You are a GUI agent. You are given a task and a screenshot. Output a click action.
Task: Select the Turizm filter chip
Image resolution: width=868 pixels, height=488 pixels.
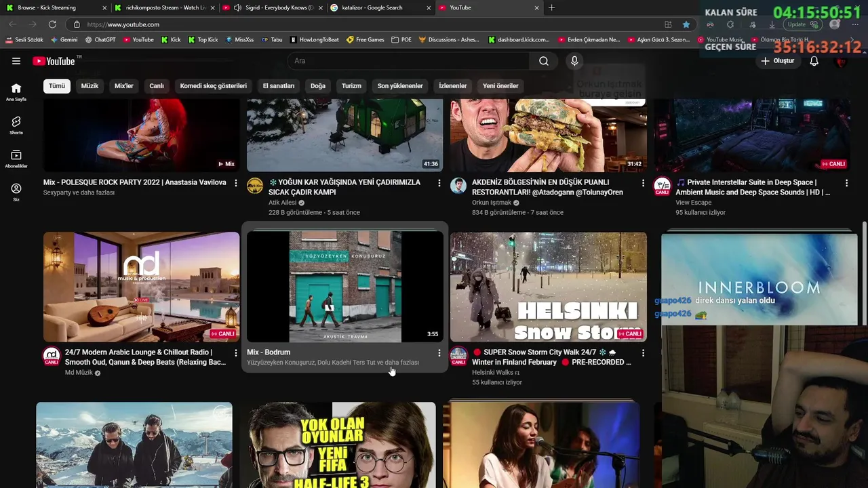point(351,86)
